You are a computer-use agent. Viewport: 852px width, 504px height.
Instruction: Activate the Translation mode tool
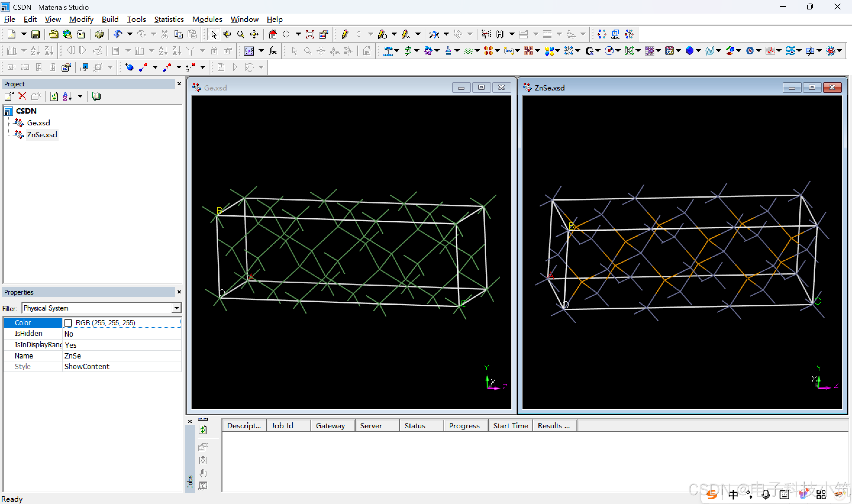click(254, 34)
